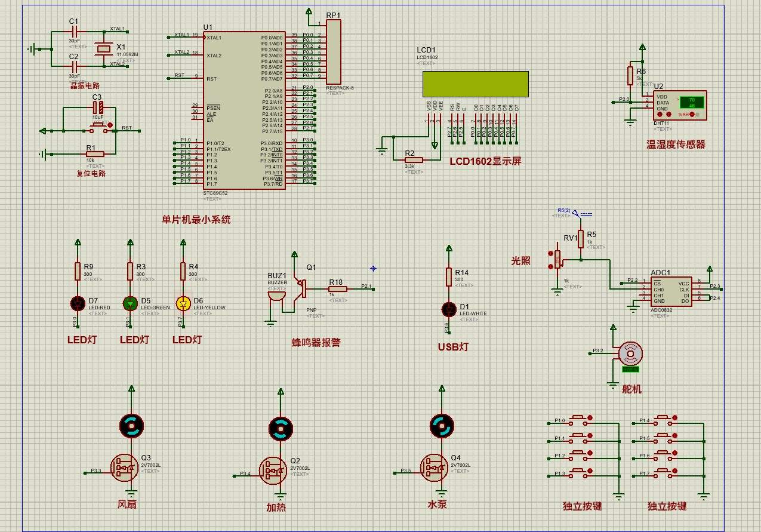The image size is (761, 532).
Task: Select the STC89C52 microcontroller U1 chip
Action: [x=244, y=110]
